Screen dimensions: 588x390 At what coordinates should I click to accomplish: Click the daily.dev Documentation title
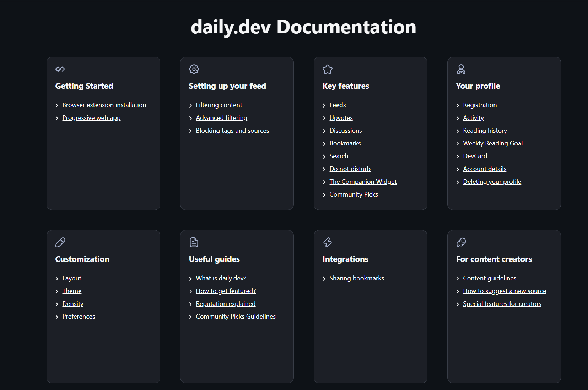tap(304, 27)
